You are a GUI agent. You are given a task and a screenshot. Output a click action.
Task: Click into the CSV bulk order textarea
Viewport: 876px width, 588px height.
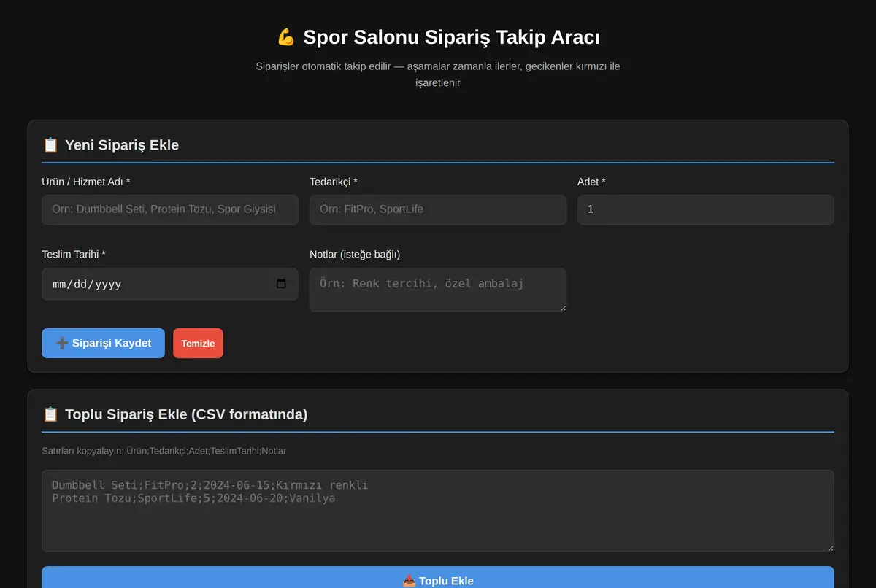click(x=438, y=511)
